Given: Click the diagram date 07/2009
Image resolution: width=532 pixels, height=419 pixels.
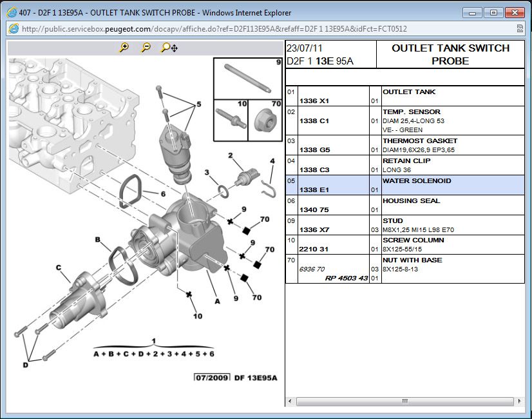Looking at the screenshot, I should click(x=212, y=378).
